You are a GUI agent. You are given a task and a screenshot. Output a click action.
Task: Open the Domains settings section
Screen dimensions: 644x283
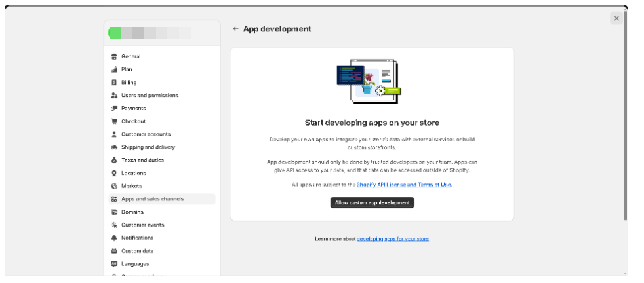132,212
